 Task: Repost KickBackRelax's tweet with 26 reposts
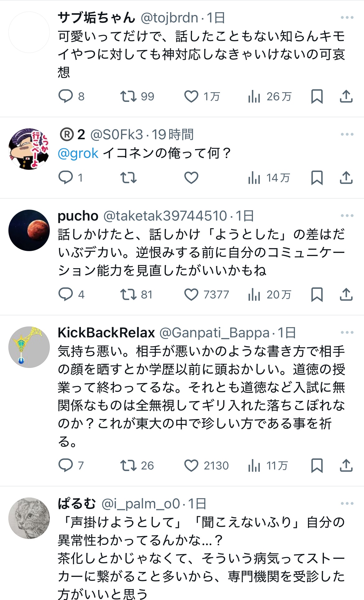point(128,465)
